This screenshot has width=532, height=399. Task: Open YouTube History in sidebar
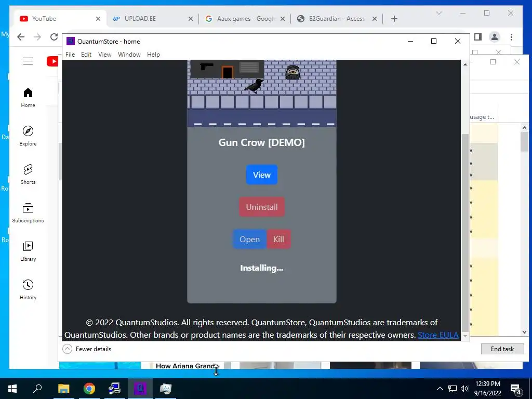click(x=28, y=289)
